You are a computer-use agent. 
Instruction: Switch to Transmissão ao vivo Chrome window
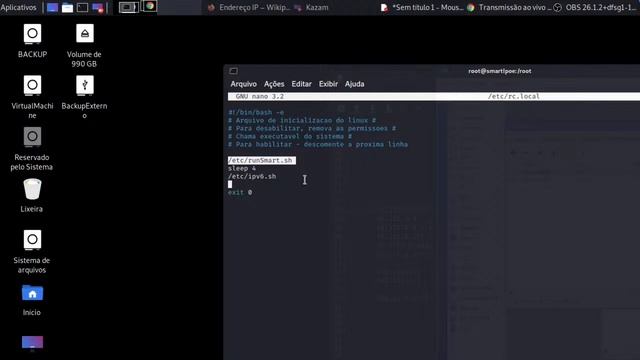tap(509, 7)
